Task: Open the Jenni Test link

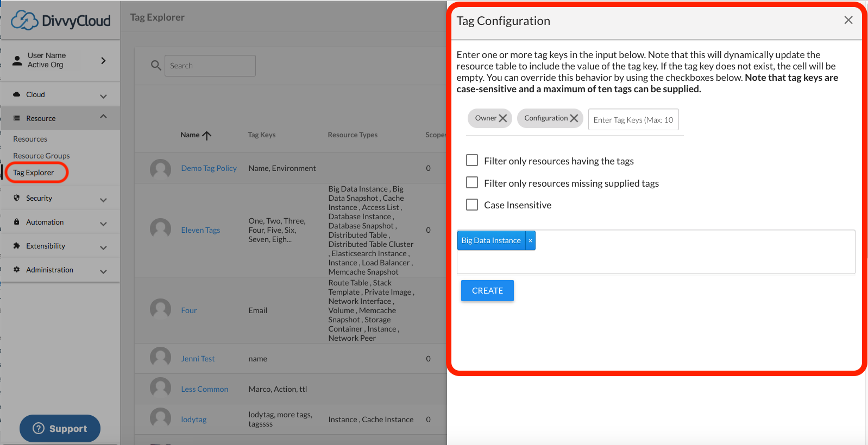Action: coord(198,359)
